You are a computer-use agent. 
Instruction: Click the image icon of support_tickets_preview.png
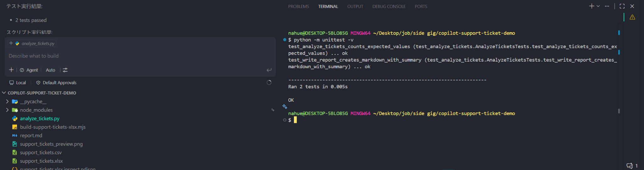pyautogui.click(x=15, y=144)
